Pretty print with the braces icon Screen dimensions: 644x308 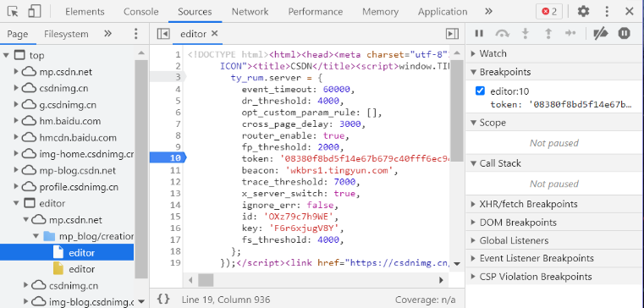click(x=163, y=299)
